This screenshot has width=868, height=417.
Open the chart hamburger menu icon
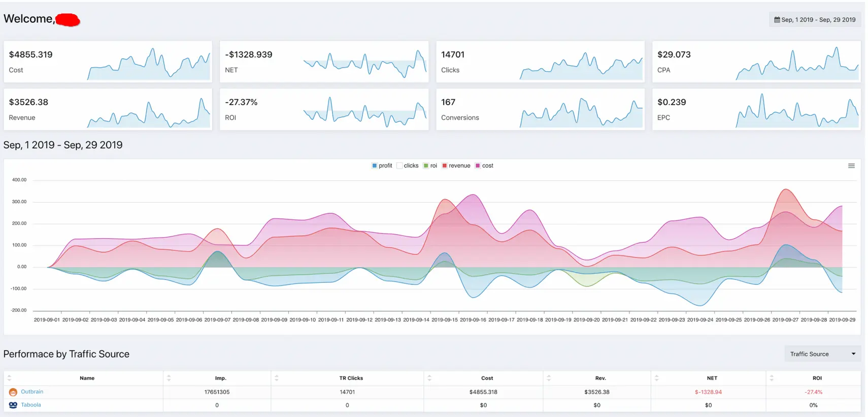[851, 166]
